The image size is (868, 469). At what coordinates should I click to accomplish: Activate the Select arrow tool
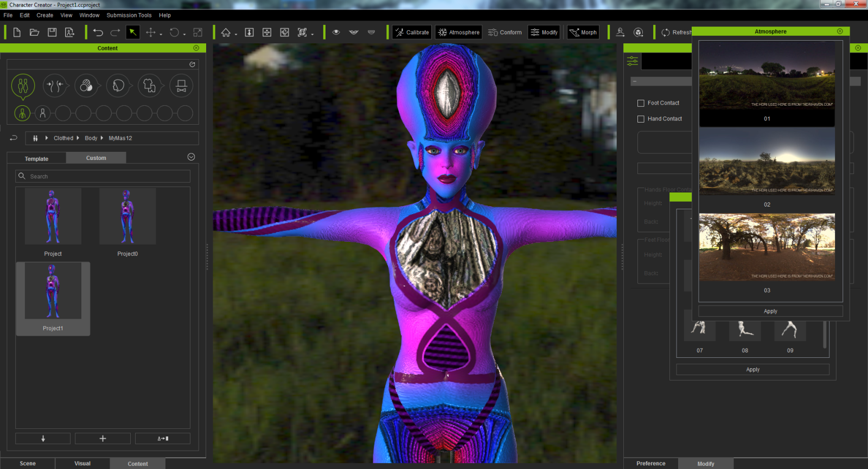click(132, 33)
